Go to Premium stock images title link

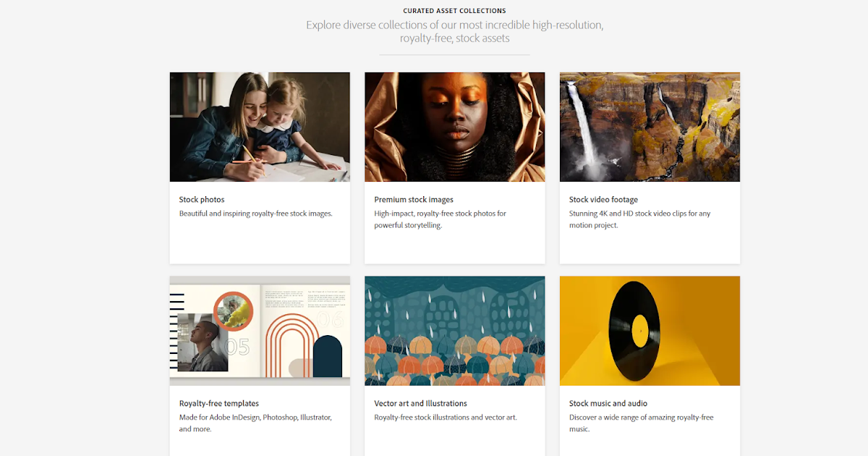point(414,200)
